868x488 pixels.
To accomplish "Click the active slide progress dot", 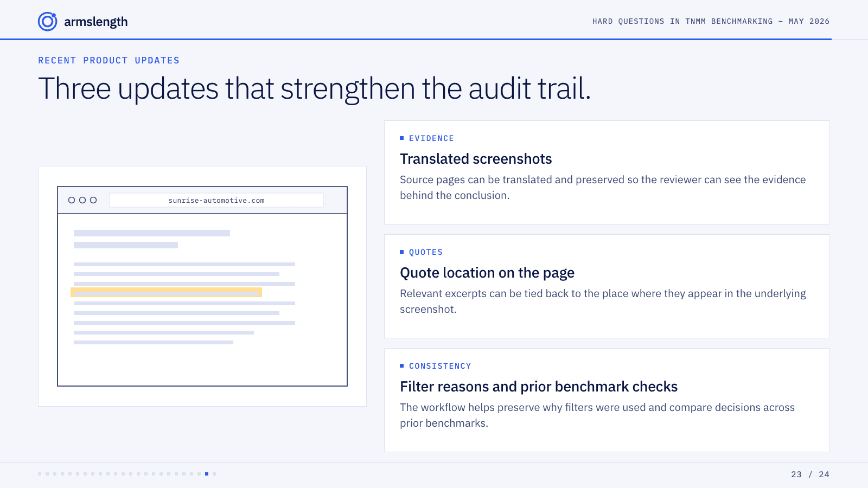I will click(x=207, y=474).
